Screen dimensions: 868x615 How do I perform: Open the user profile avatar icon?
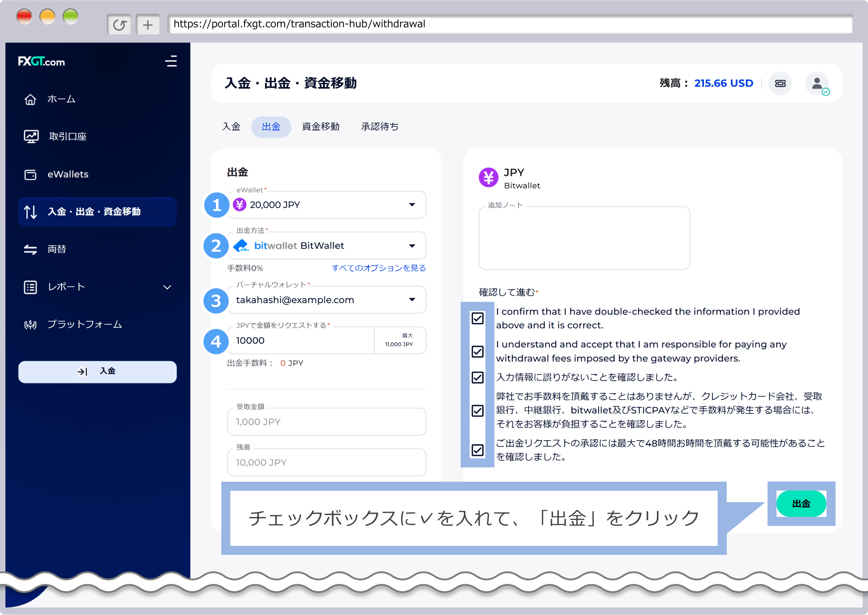click(x=817, y=84)
